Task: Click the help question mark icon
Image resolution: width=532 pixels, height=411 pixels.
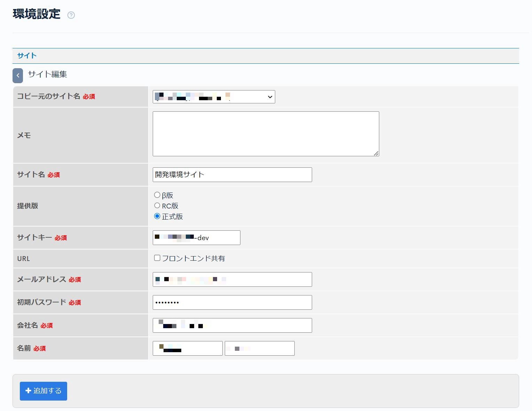Action: (71, 15)
